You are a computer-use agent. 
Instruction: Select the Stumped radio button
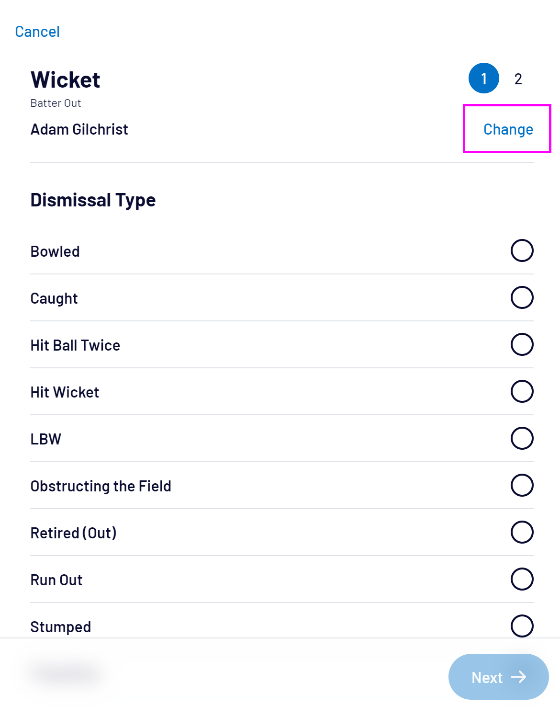pyautogui.click(x=522, y=625)
